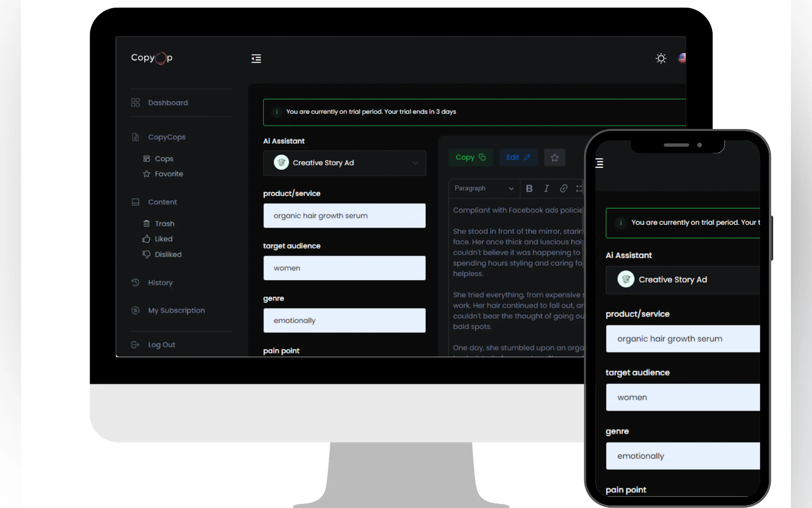This screenshot has width=812, height=508.
Task: Insert link using the link icon
Action: (563, 188)
